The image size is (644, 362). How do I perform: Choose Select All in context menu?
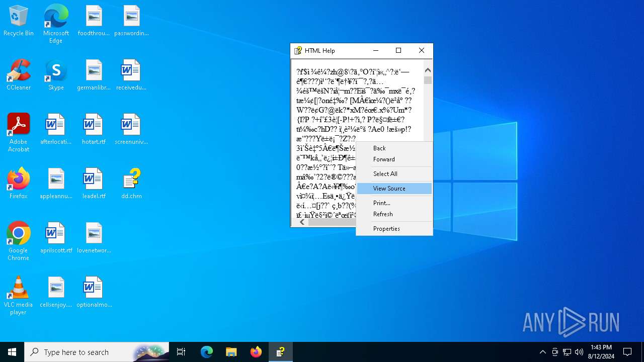(x=394, y=174)
